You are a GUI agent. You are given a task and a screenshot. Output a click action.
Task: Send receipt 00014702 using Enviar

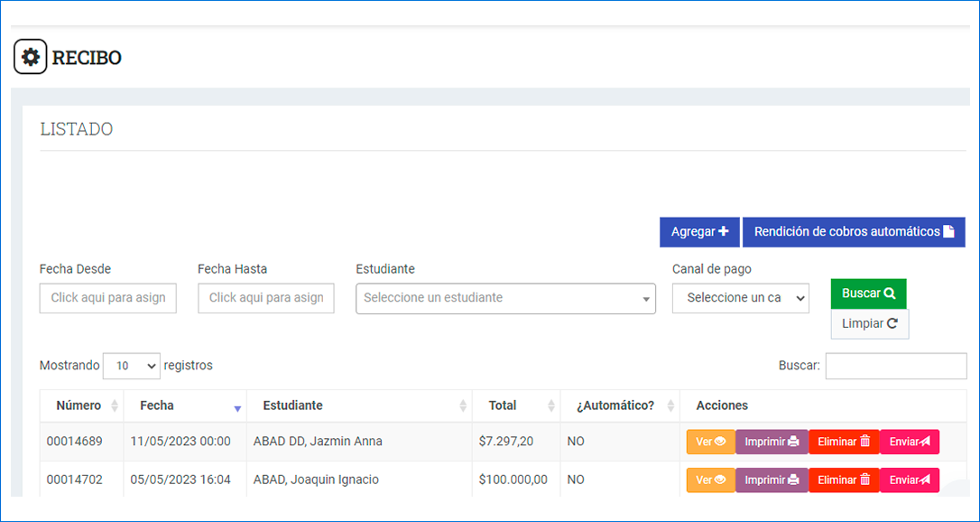[x=909, y=480]
